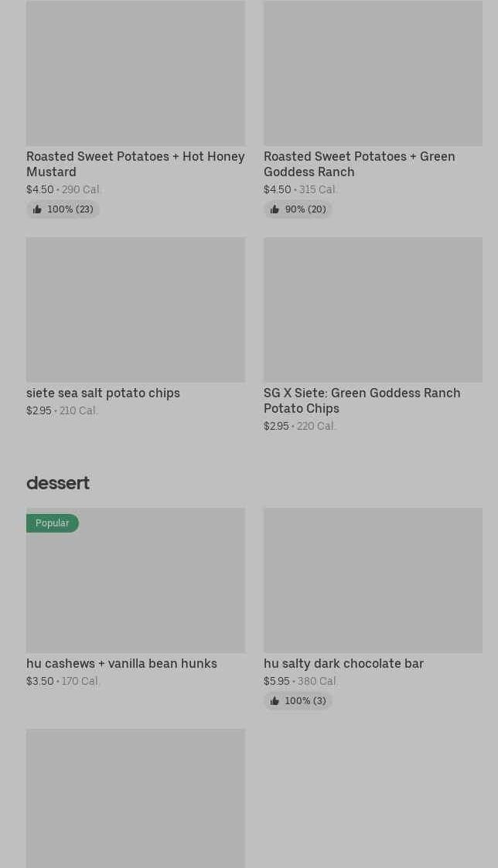Image resolution: width=498 pixels, height=868 pixels.
Task: Open hu salty dark chocolate bar item
Action: tap(343, 663)
